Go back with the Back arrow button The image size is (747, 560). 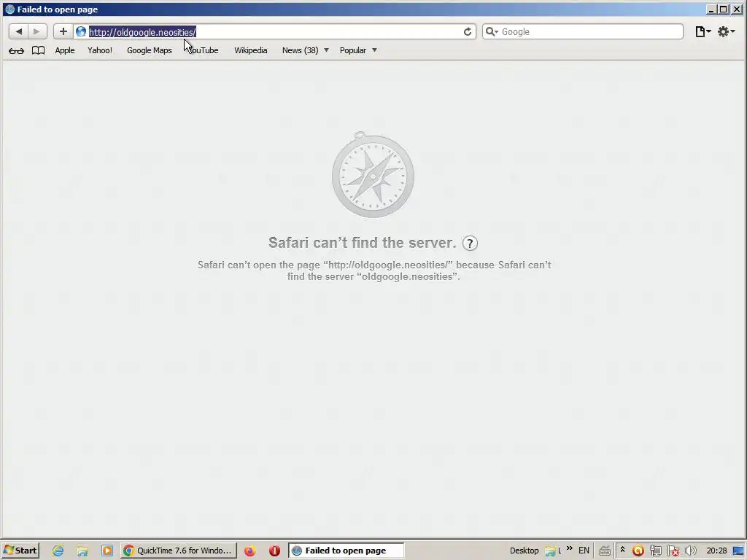pyautogui.click(x=18, y=31)
